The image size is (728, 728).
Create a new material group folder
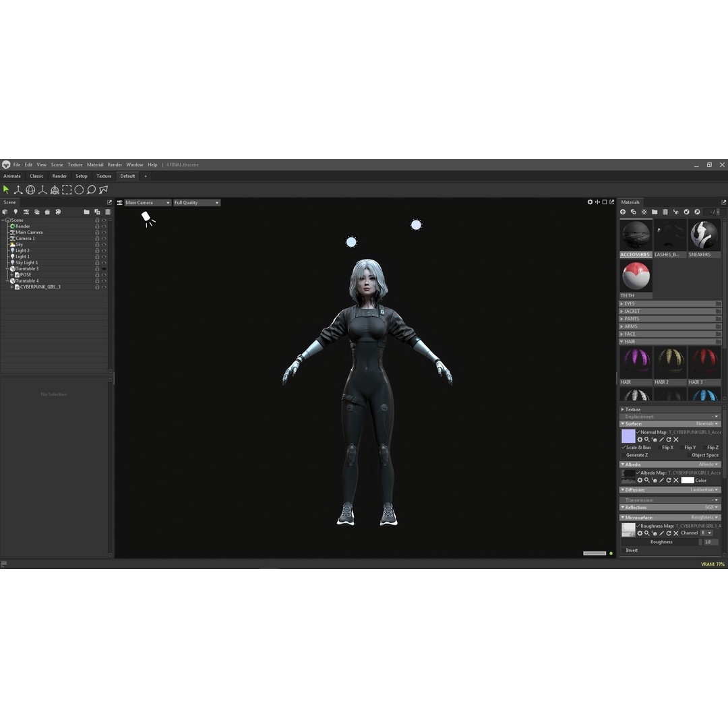point(655,212)
